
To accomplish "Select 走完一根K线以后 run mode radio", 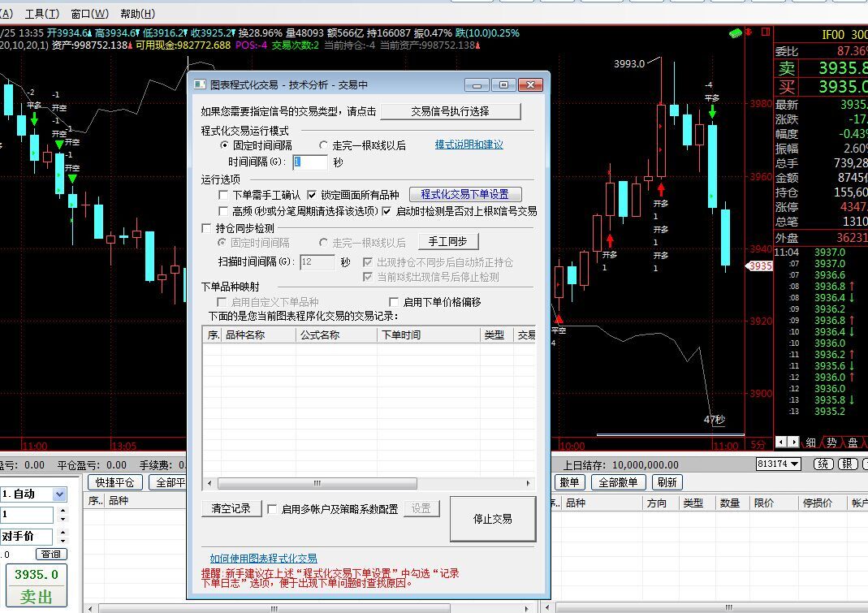I will [x=323, y=145].
